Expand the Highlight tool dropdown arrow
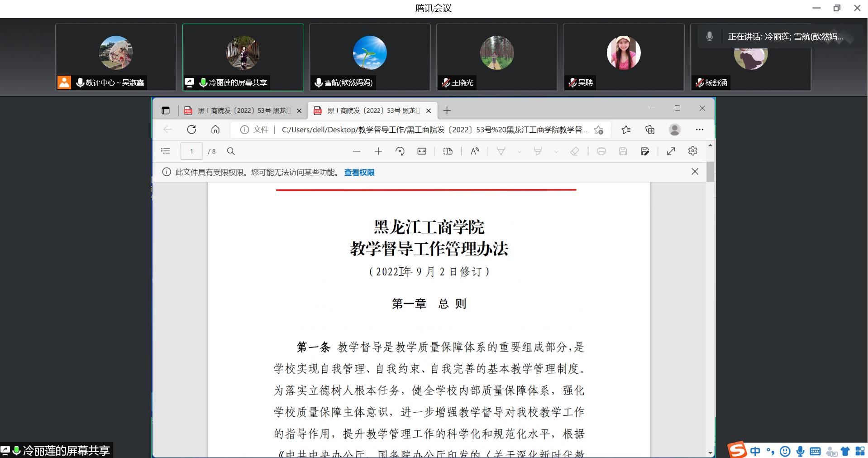The image size is (868, 458). coord(556,152)
